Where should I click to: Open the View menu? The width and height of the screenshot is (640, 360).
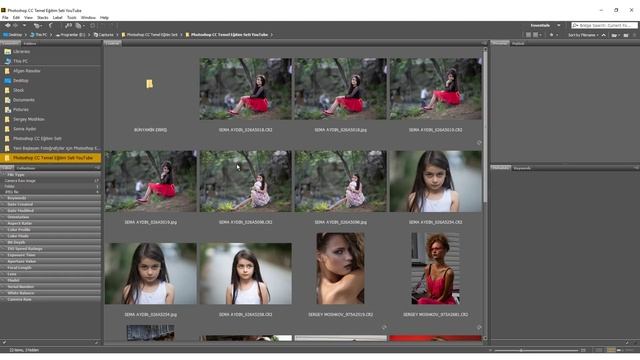click(28, 18)
